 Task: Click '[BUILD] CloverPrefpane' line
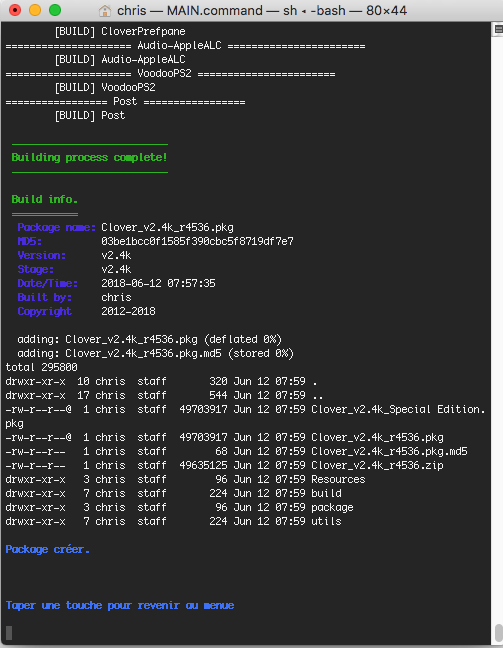pyautogui.click(x=120, y=31)
